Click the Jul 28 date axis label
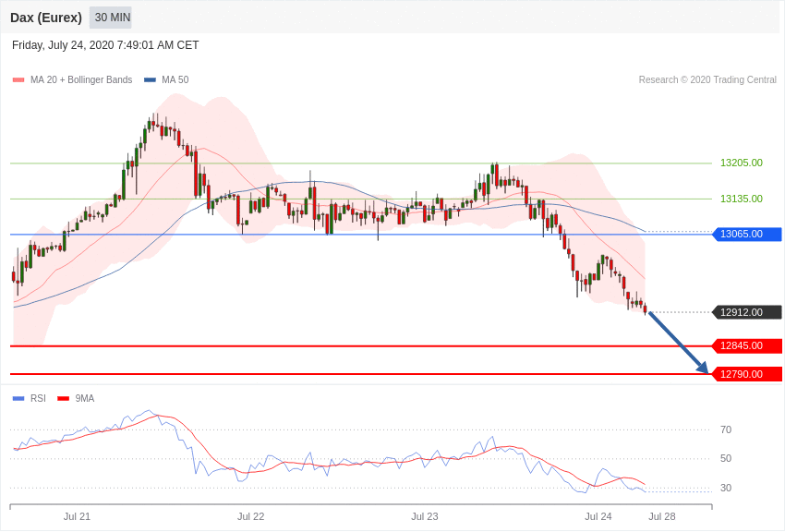The image size is (785, 532). (662, 516)
